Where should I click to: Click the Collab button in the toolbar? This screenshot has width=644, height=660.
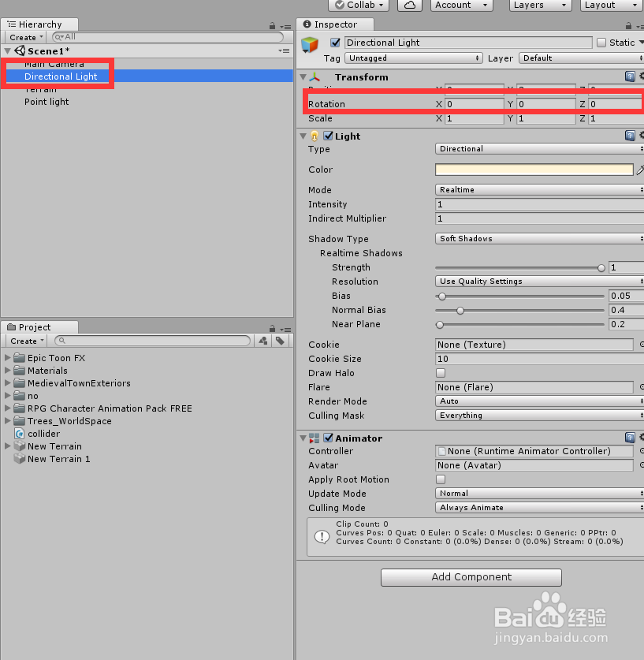pyautogui.click(x=359, y=6)
